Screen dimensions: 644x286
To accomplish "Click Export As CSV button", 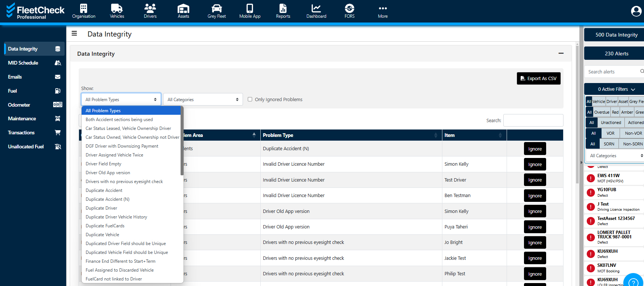I will tap(538, 78).
